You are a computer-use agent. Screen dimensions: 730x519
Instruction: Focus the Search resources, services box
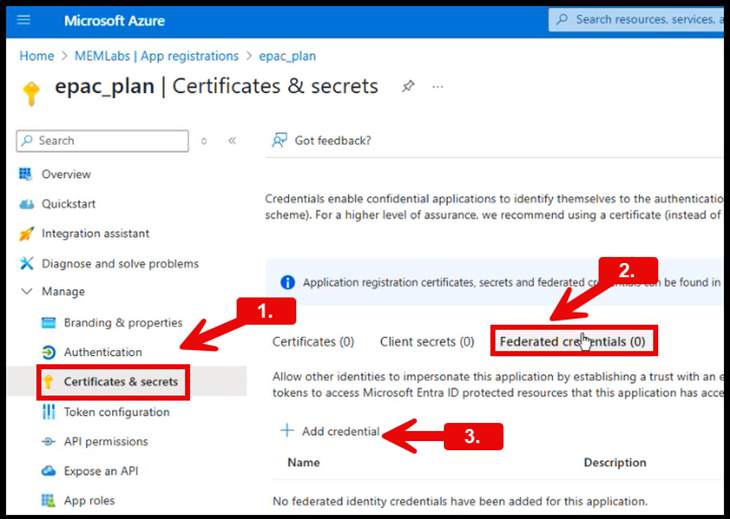pos(638,20)
